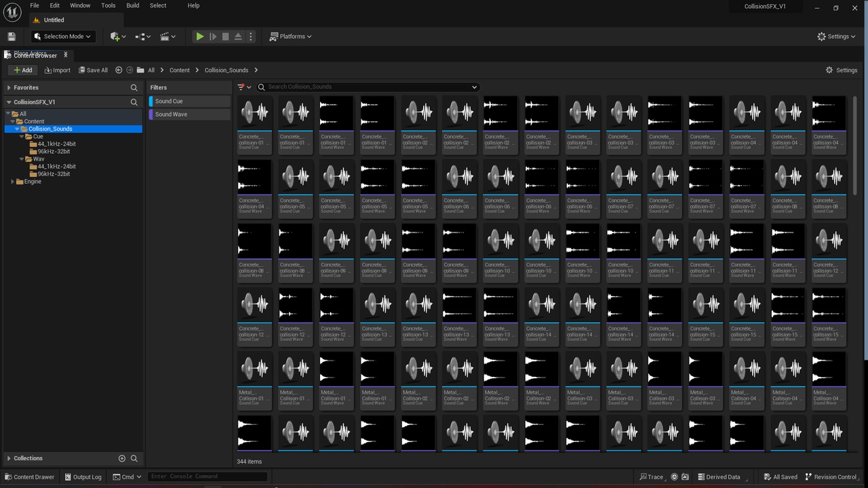Viewport: 868px width, 488px height.
Task: Save the current level with the floppy icon
Action: 12,37
